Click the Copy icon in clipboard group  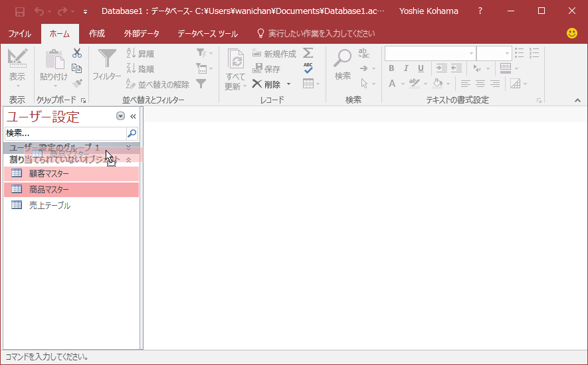point(77,68)
